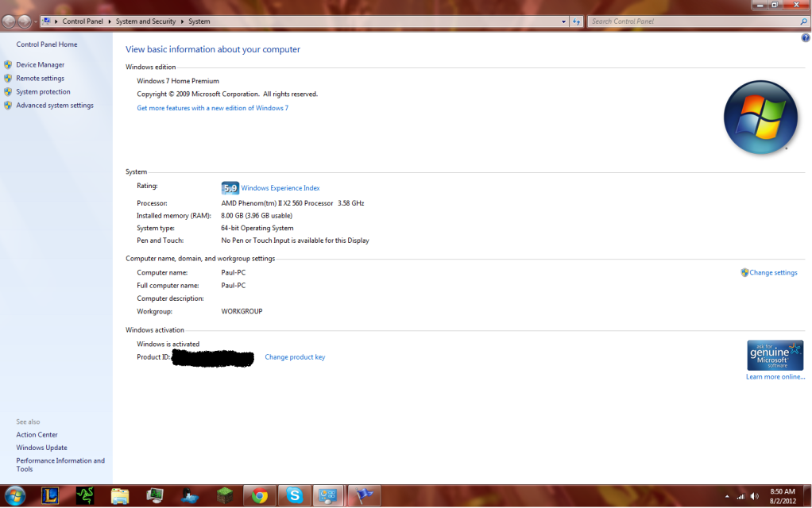Select the System breadcrumb
The height and width of the screenshot is (508, 812).
(199, 21)
